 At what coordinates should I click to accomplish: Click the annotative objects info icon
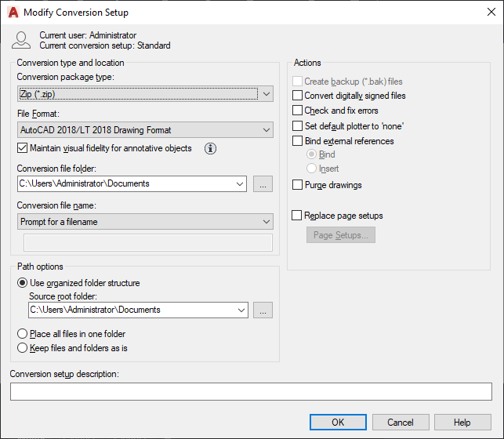pos(210,148)
